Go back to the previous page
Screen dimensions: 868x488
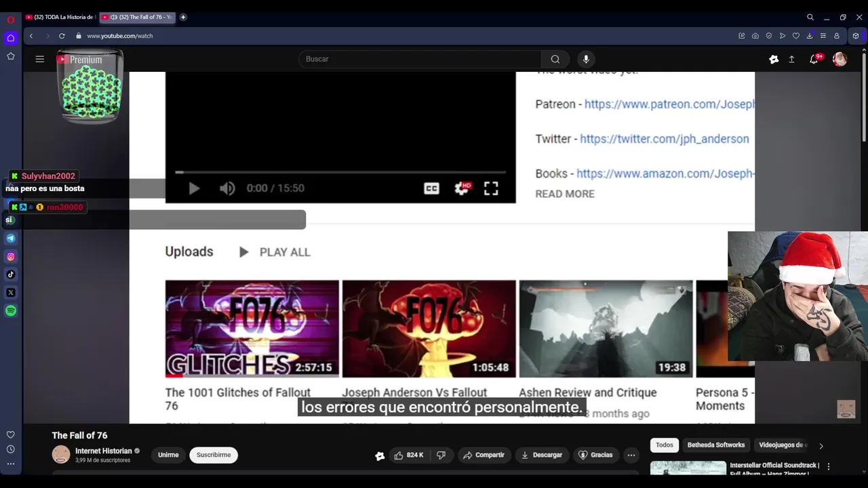click(31, 36)
